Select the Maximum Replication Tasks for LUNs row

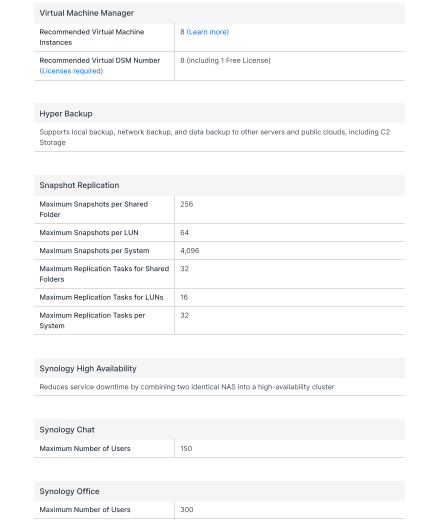click(x=219, y=297)
